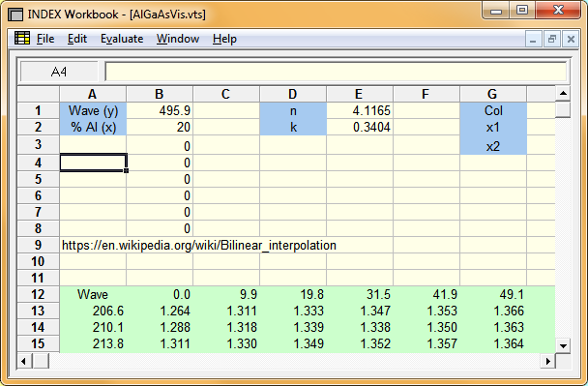Click the vertical scrollbar up arrow
Viewport: 588px width, 386px height.
[563, 94]
